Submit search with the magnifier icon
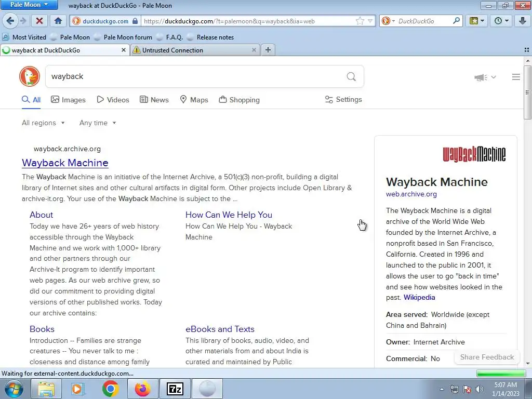 pos(352,76)
